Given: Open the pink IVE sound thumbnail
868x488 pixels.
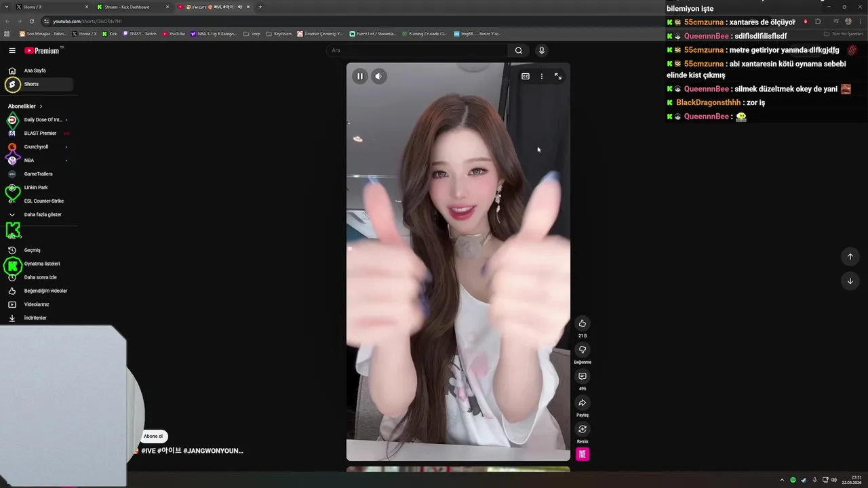Looking at the screenshot, I should pyautogui.click(x=583, y=455).
